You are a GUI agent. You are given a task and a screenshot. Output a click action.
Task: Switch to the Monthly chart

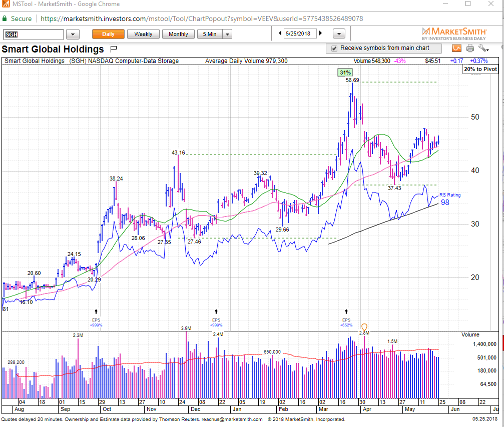(x=178, y=34)
